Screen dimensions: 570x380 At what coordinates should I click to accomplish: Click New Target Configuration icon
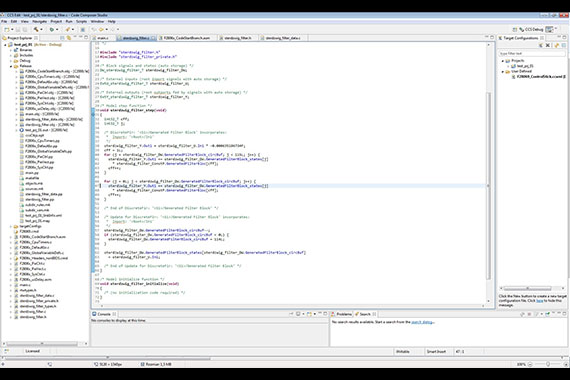pos(541,45)
